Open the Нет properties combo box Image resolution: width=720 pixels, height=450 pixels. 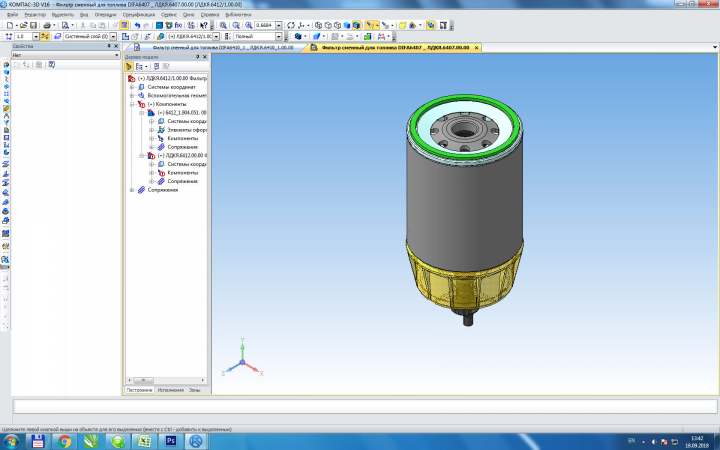pos(66,55)
